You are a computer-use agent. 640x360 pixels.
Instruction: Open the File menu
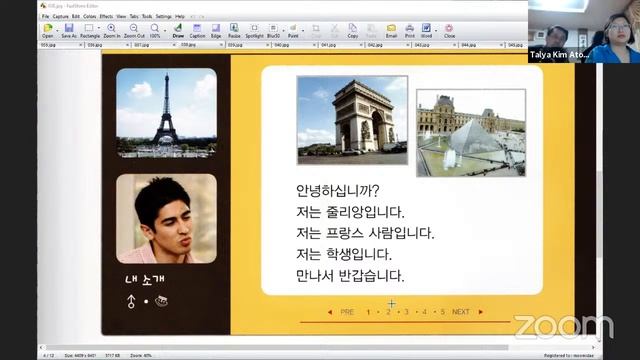coord(45,17)
